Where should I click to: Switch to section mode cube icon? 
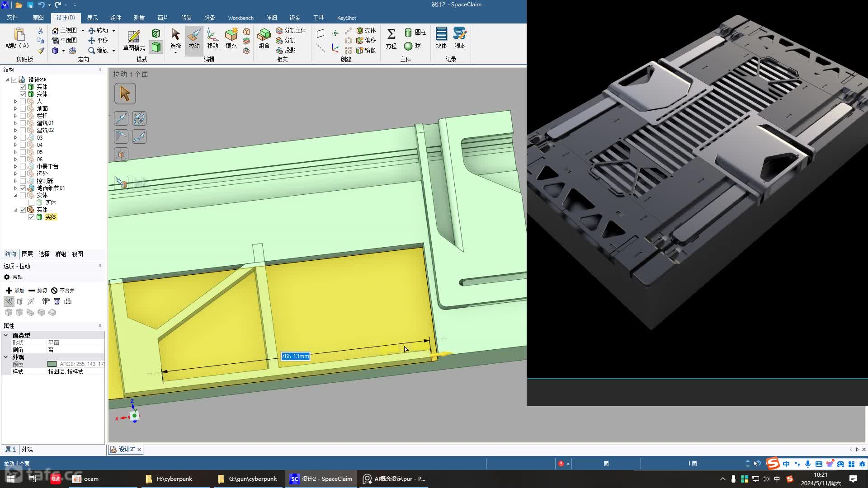click(x=156, y=33)
